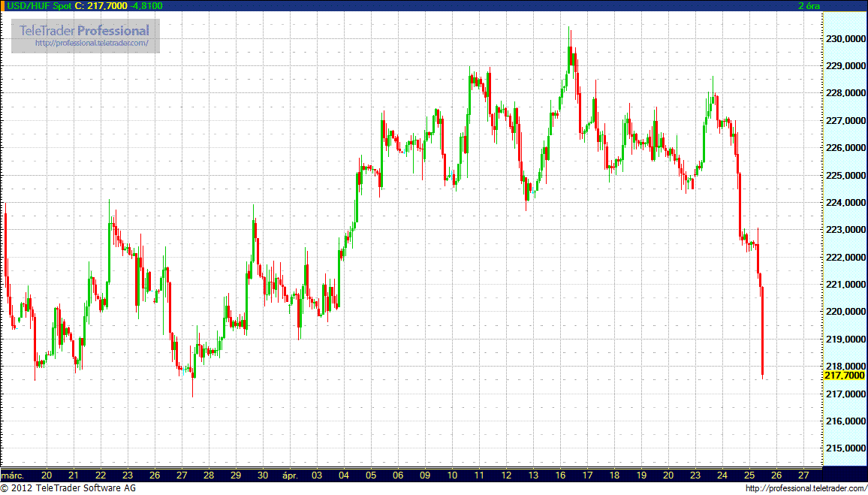Click the 230,0000 price axis label
Image resolution: width=868 pixels, height=495 pixels.
click(846, 39)
